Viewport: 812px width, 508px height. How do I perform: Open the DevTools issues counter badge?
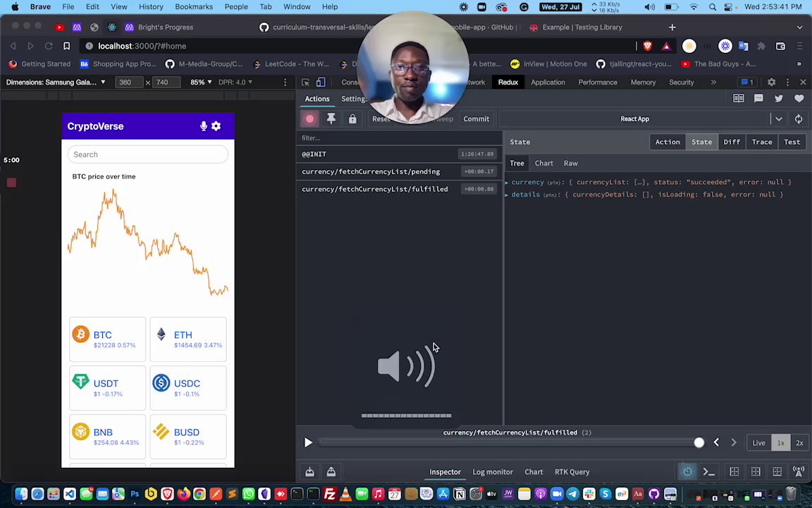(x=747, y=82)
